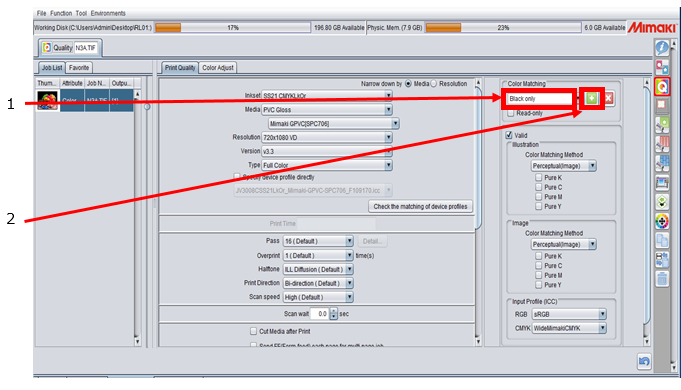681x390 pixels.
Task: Select the Quality icon in right sidebar
Action: [x=661, y=86]
